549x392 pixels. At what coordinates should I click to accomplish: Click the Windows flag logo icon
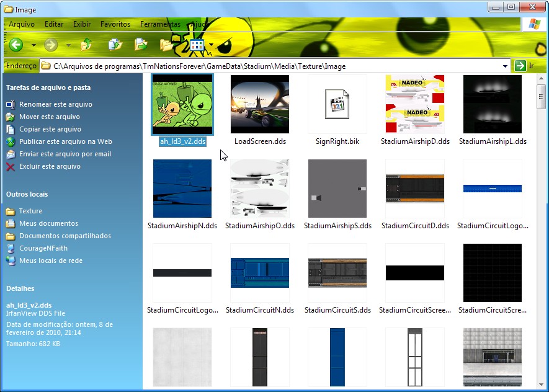[x=534, y=24]
